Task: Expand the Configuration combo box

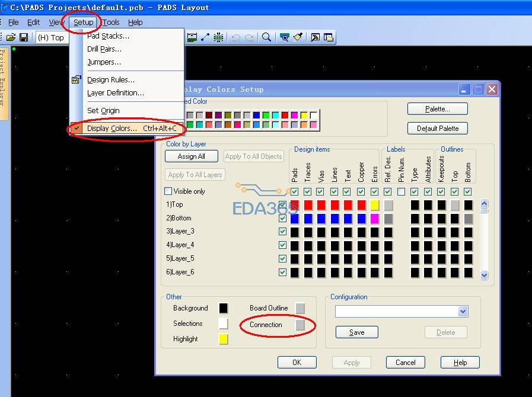Action: pos(463,311)
